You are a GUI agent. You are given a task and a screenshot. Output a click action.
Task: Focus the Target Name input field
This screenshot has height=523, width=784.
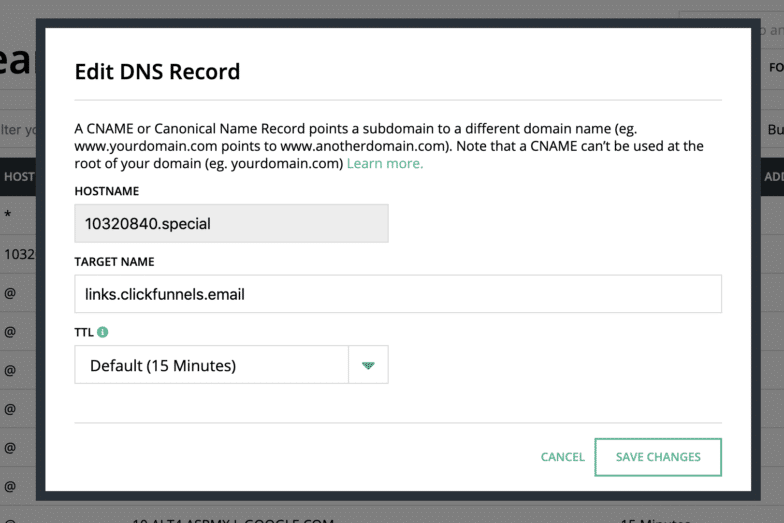pos(397,294)
